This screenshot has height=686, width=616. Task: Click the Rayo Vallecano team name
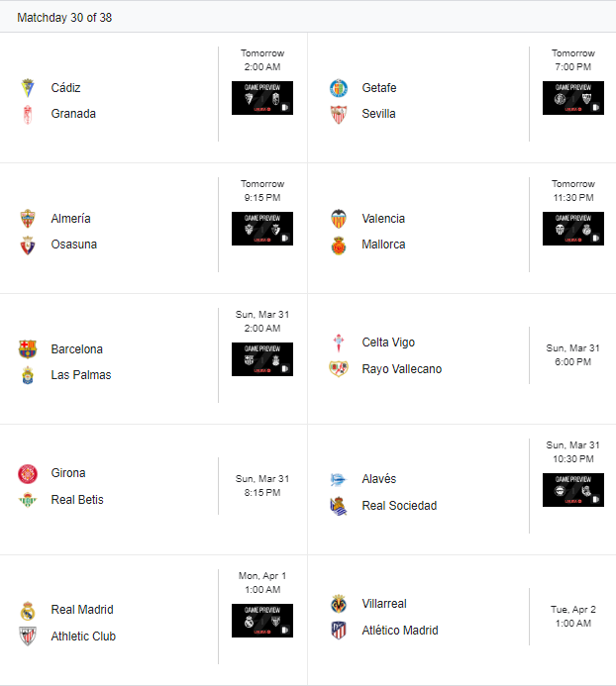pos(402,369)
